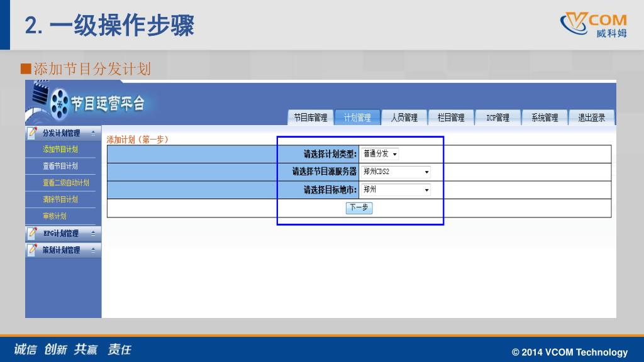Image resolution: width=644 pixels, height=362 pixels.
Task: Click the VCOM 威科姆 logo
Action: click(x=594, y=25)
